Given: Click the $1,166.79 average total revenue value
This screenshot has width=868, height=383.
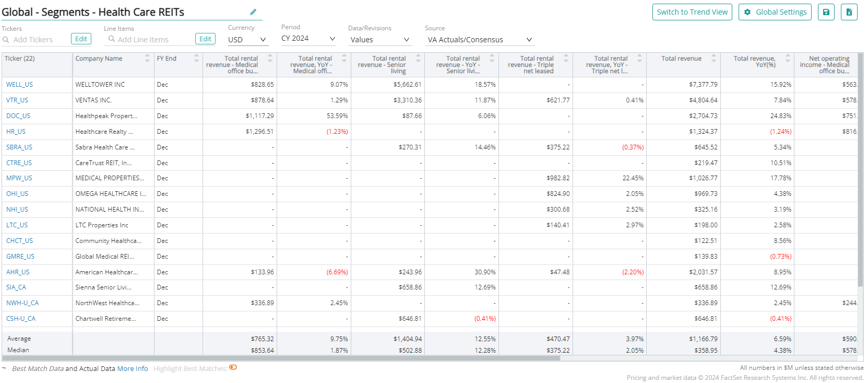Looking at the screenshot, I should (703, 339).
